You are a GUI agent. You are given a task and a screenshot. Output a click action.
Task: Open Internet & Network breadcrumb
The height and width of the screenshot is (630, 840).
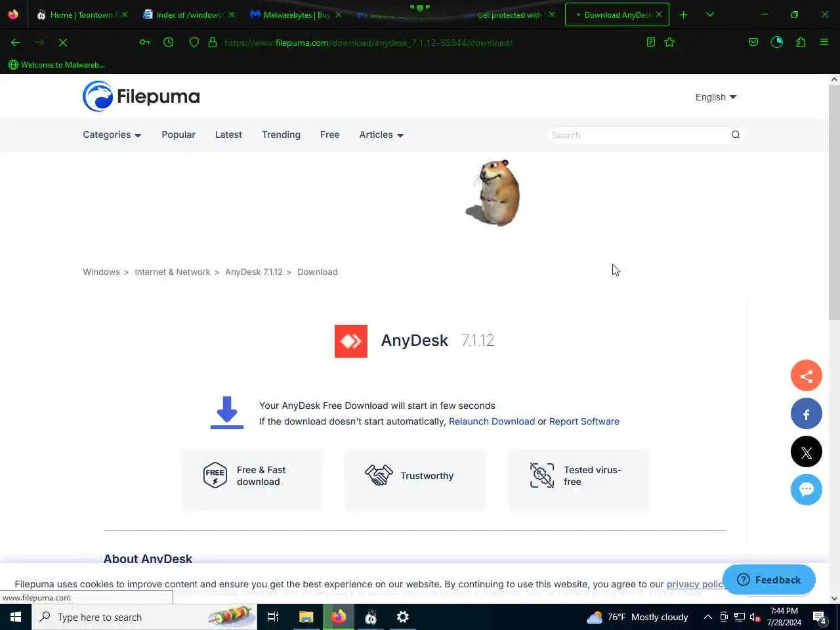[x=173, y=272]
